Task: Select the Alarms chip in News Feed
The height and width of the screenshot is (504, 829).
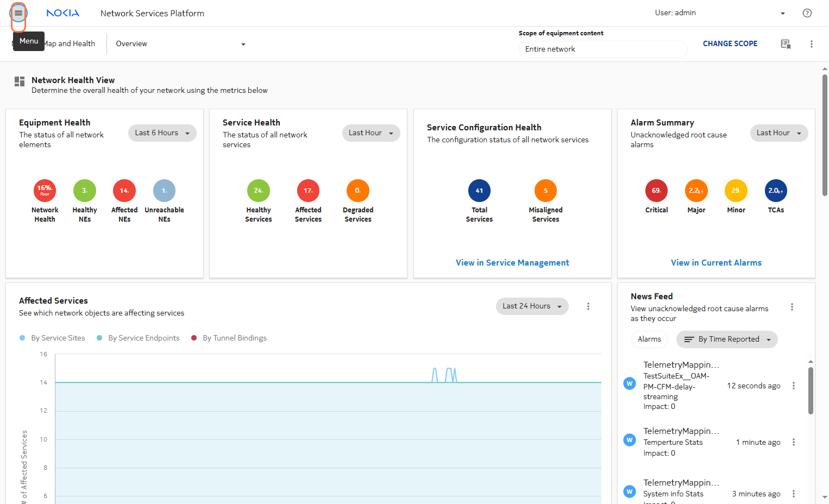Action: [649, 339]
